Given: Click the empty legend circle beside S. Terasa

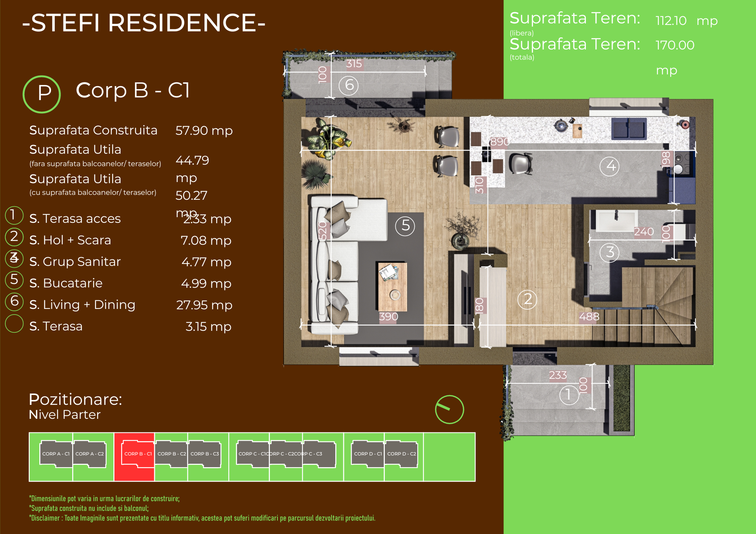Looking at the screenshot, I should point(14,324).
